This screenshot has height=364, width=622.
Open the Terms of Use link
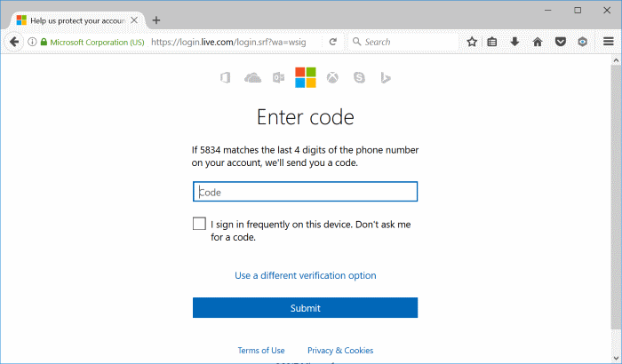click(261, 351)
